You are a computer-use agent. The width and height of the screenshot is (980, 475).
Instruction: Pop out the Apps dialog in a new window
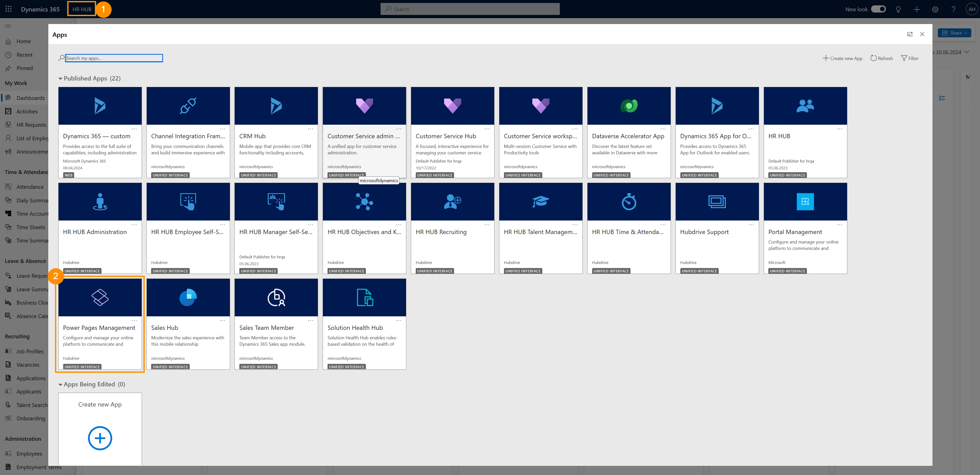(910, 34)
